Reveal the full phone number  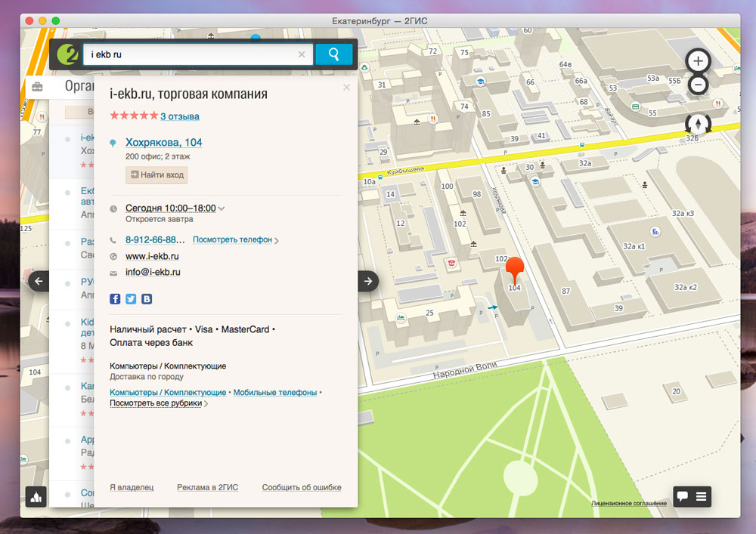click(233, 239)
